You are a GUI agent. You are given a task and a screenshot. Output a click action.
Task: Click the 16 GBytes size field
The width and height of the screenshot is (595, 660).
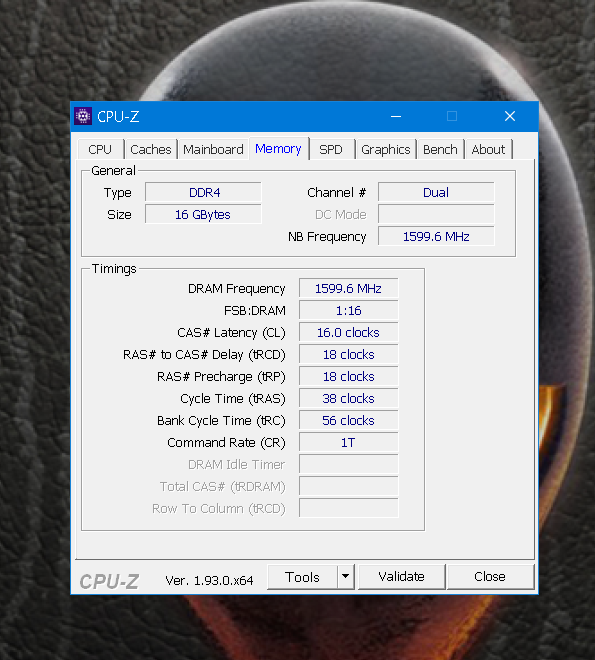(204, 215)
